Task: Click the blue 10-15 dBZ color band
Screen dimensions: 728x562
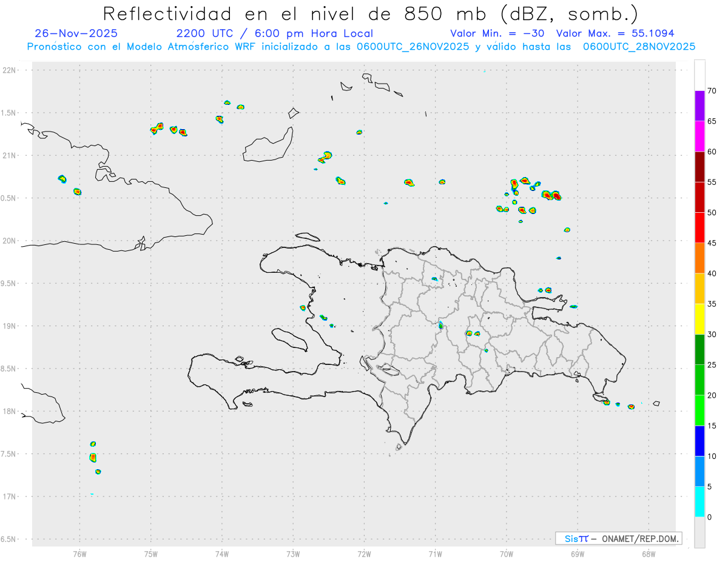Action: click(699, 441)
